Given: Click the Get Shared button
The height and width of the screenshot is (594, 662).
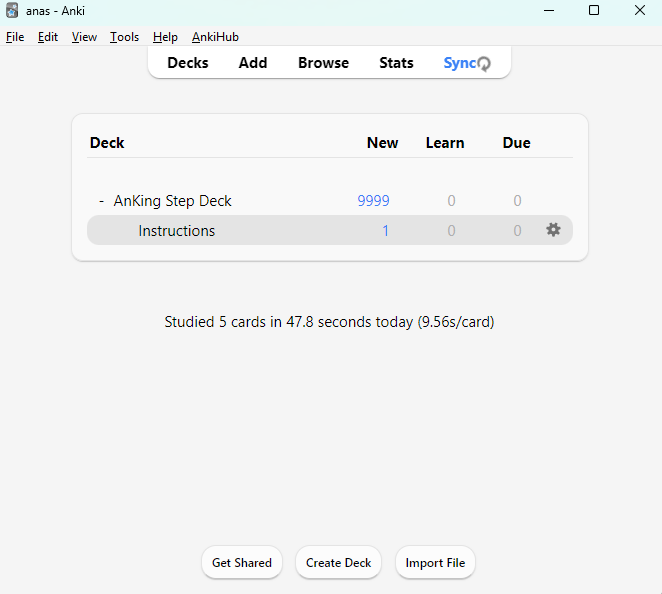Looking at the screenshot, I should point(242,563).
